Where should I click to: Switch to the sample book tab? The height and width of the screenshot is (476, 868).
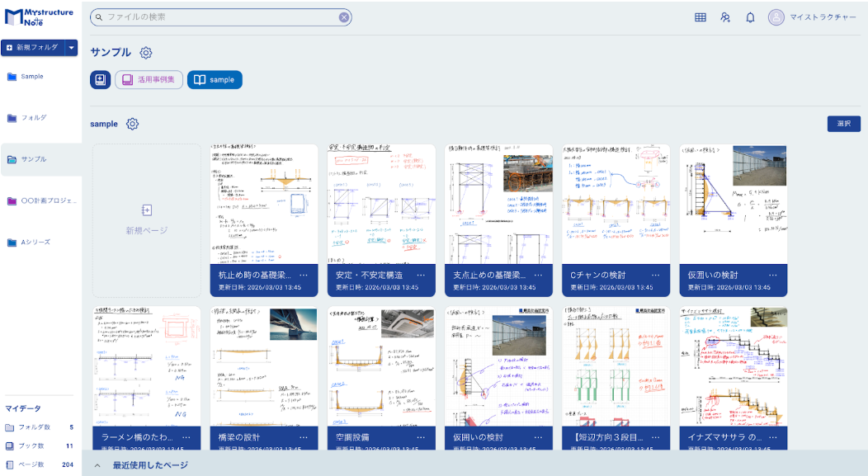[215, 79]
